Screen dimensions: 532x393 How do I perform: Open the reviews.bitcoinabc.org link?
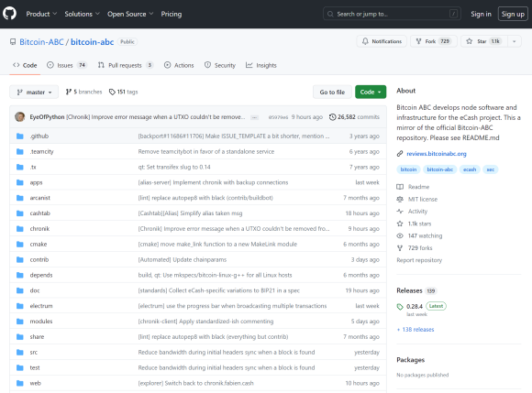[437, 154]
